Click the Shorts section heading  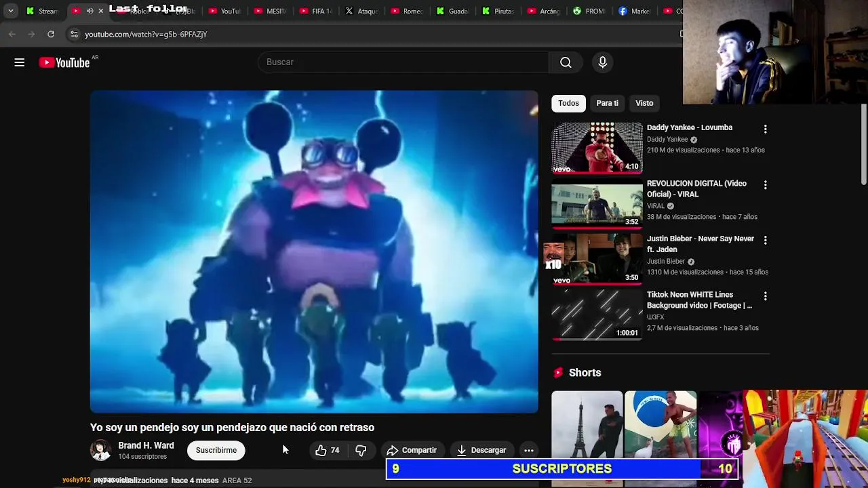click(x=585, y=373)
